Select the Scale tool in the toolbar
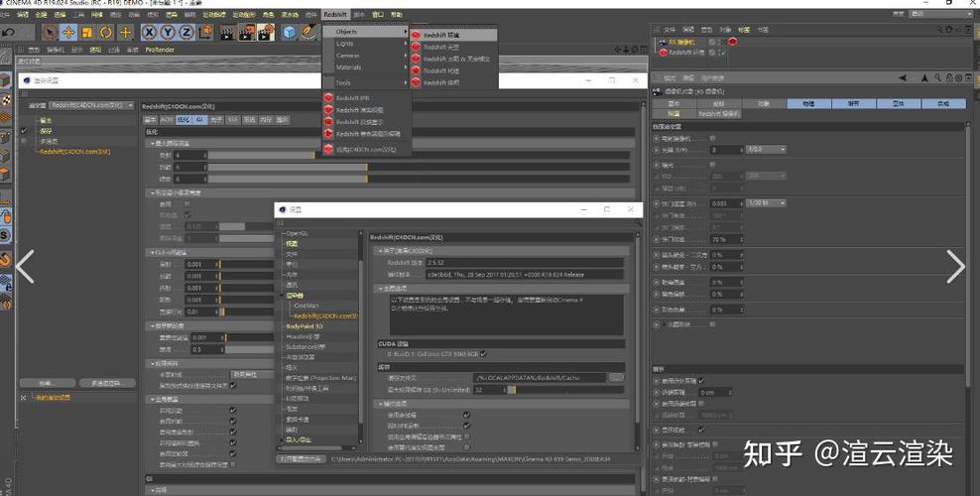Screen dimensions: 980x496 coord(87,33)
